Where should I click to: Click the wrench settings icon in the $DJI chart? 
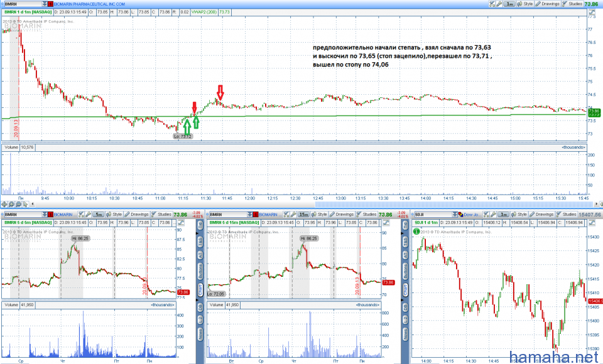493,215
